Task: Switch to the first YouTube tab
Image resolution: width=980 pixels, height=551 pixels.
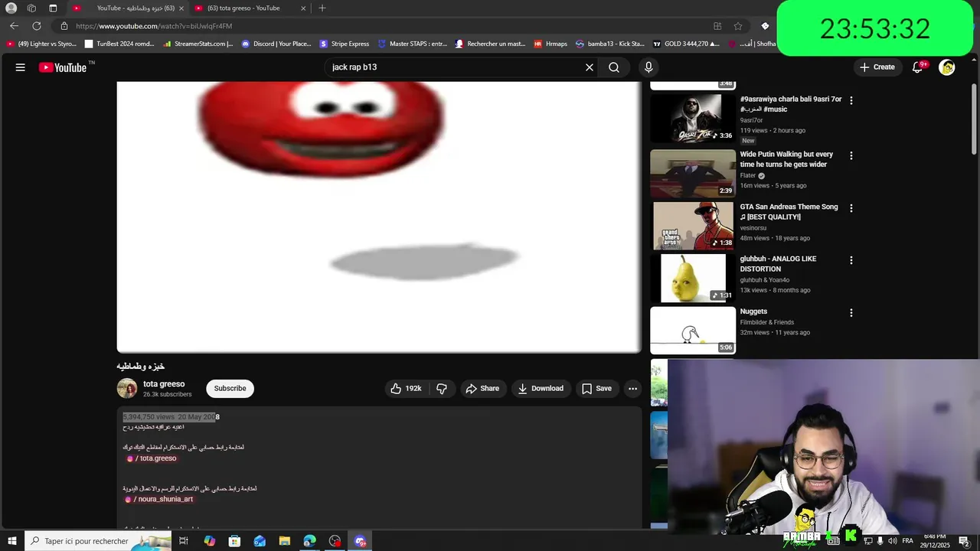Action: point(128,8)
